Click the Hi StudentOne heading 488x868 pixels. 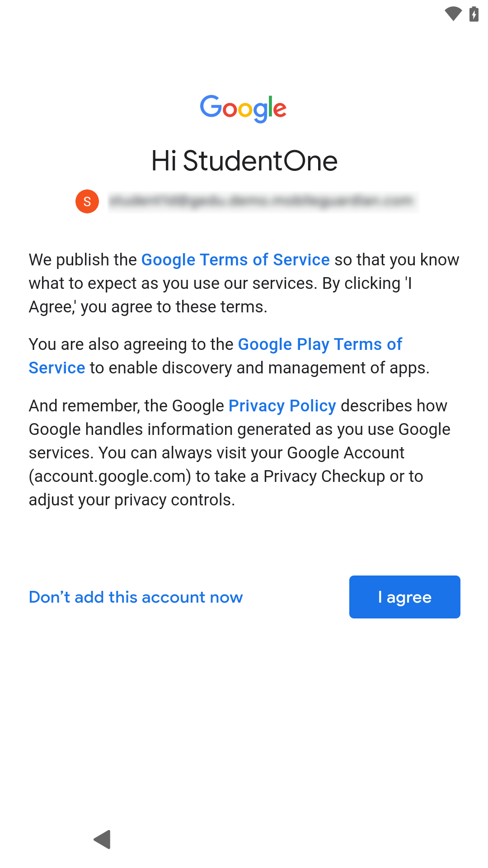[x=244, y=161]
